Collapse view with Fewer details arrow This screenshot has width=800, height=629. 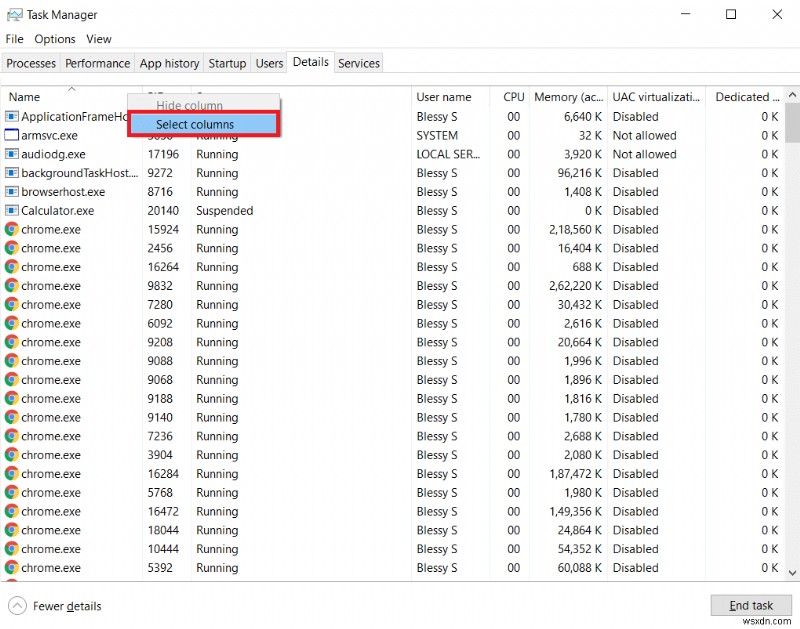point(17,606)
